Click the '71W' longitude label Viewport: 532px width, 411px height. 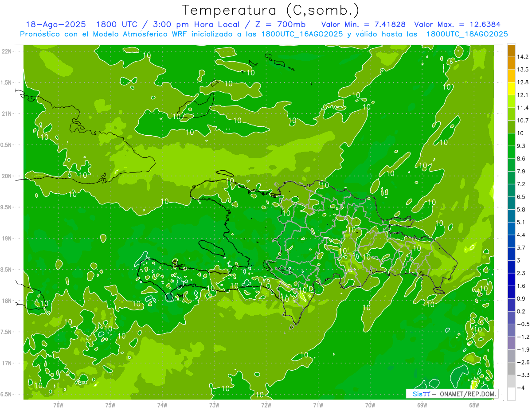pyautogui.click(x=318, y=405)
